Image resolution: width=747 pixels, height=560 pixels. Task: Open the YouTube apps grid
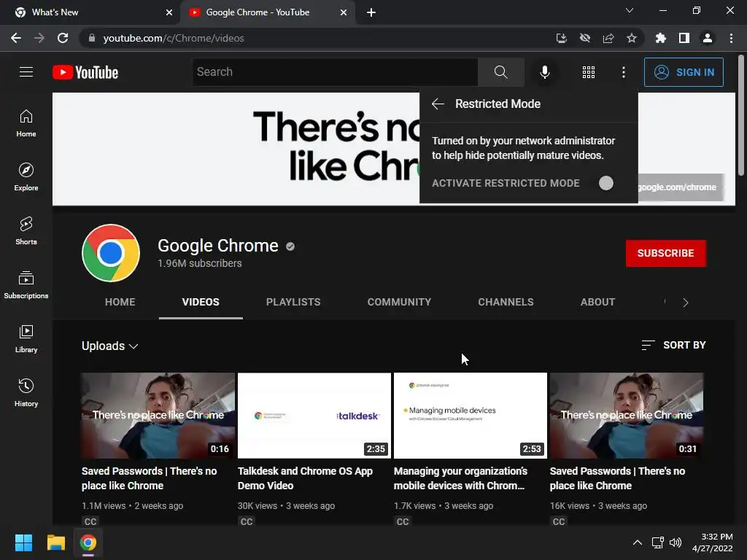click(589, 72)
